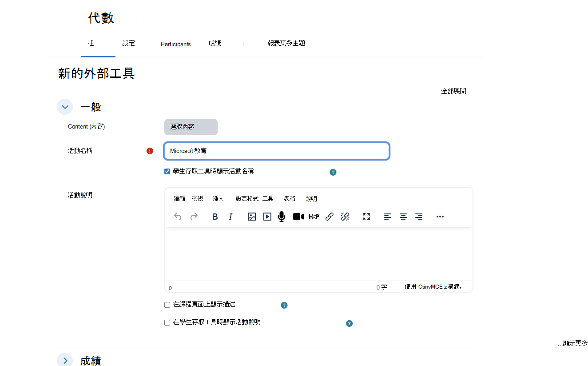Open the 檢視 editor menu
This screenshot has height=366, width=588.
198,198
